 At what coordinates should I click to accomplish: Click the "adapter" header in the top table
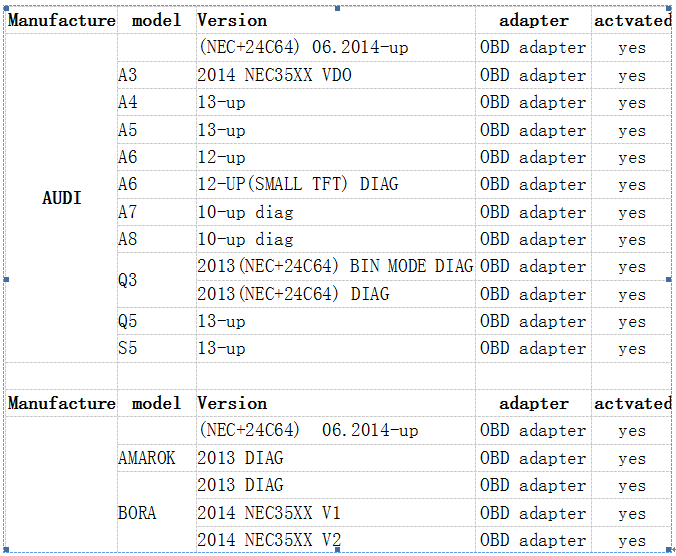coord(534,20)
